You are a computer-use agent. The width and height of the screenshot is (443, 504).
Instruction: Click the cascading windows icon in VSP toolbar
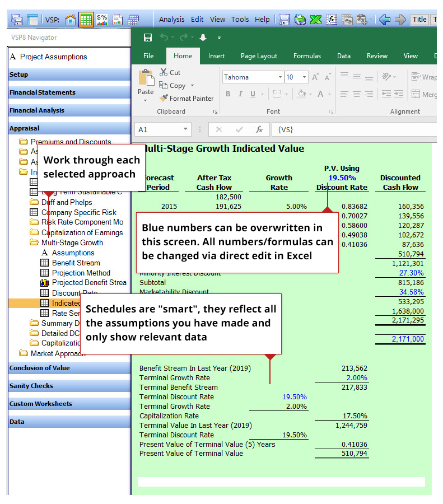coord(17,20)
